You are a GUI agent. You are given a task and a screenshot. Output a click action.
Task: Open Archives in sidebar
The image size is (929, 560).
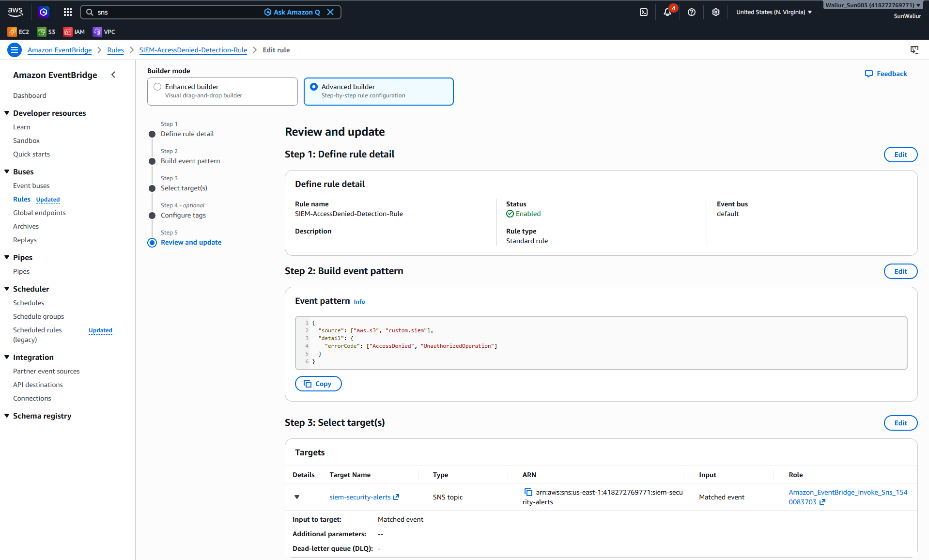point(26,226)
